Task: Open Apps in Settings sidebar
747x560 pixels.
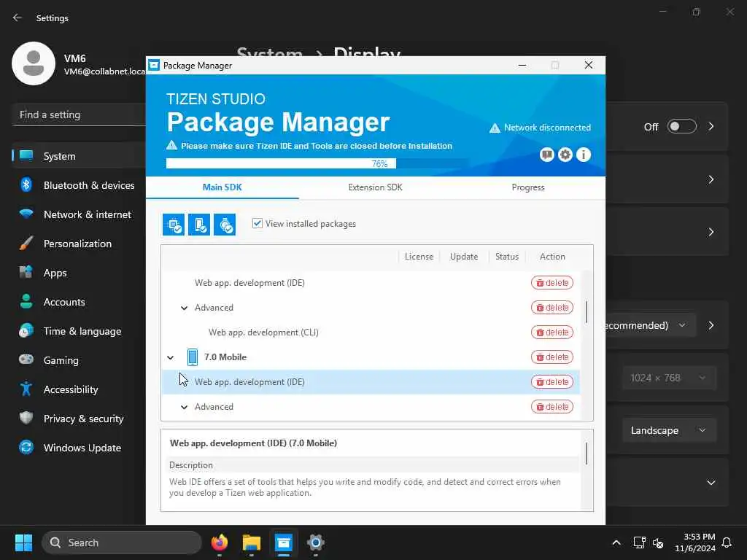Action: [78, 273]
